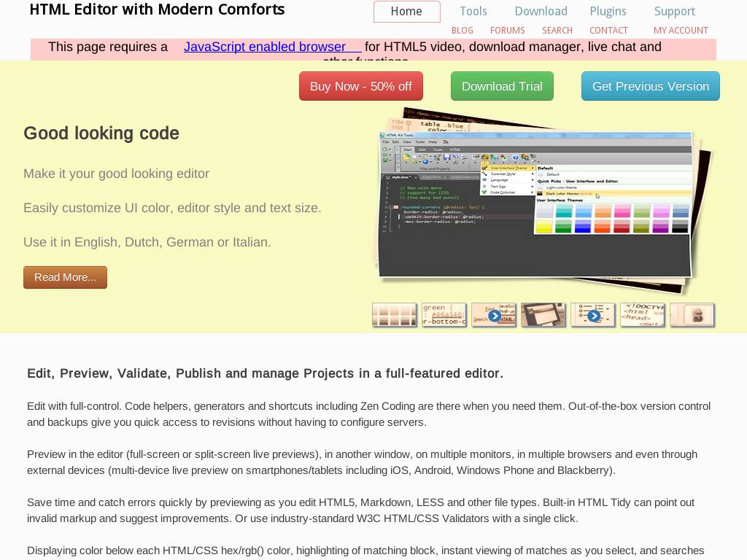Visit the BLOG link
The height and width of the screenshot is (560, 747).
click(462, 31)
